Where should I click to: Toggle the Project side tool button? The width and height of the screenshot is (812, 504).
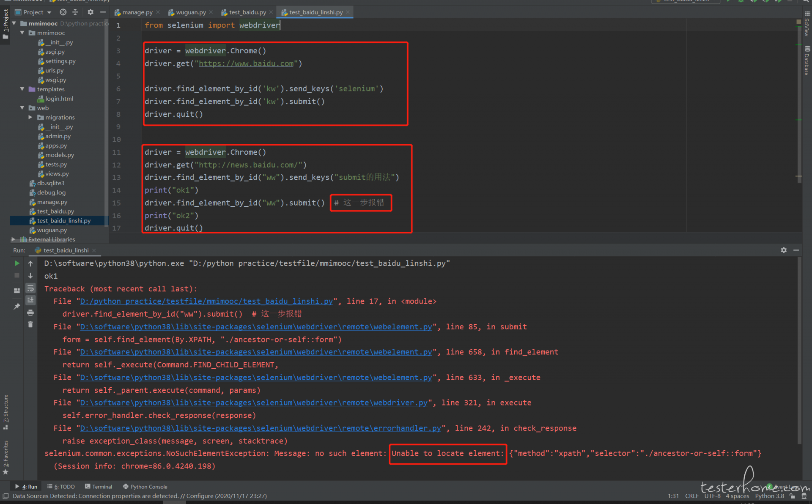coord(5,24)
